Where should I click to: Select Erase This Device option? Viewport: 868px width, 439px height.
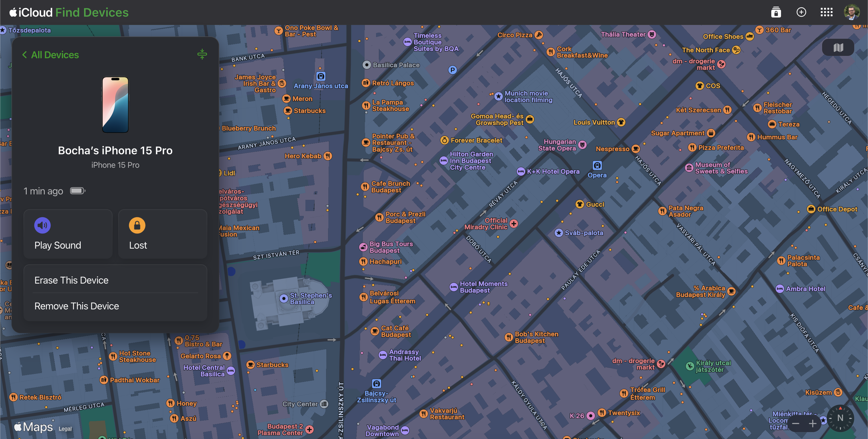point(71,280)
